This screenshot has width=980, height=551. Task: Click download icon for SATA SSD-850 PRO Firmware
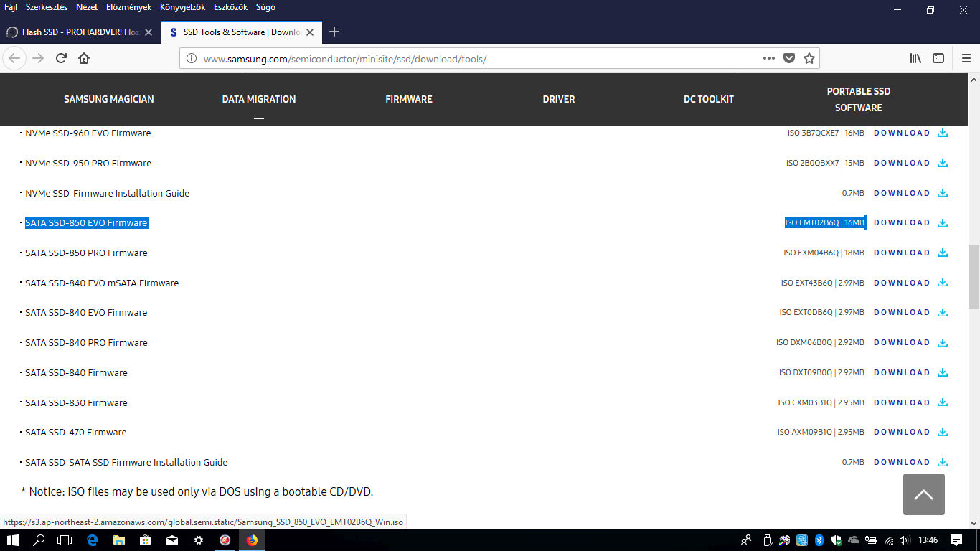[943, 253]
